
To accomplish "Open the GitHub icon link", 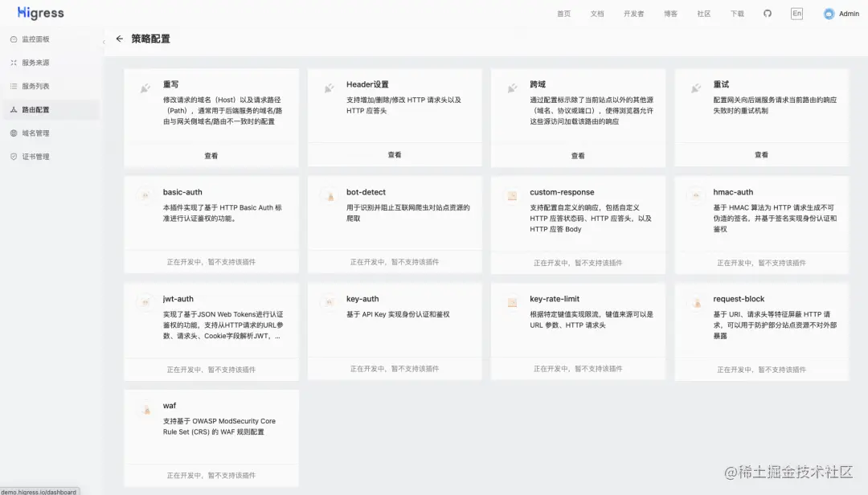I will coord(768,14).
